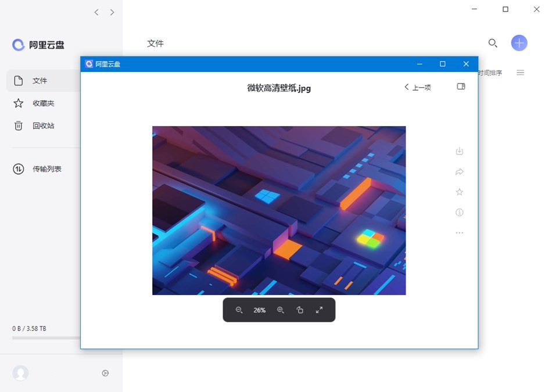This screenshot has height=392, width=552.
Task: Maximize the image preview window
Action: coord(443,64)
